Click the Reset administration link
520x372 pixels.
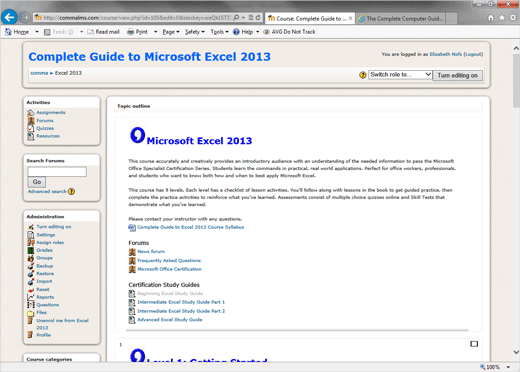pyautogui.click(x=43, y=289)
